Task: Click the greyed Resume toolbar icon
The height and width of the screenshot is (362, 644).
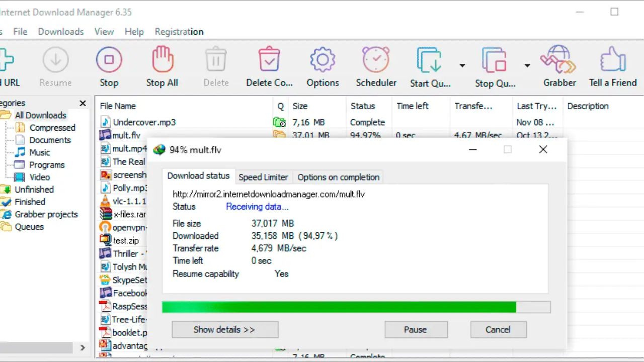Action: pos(55,60)
